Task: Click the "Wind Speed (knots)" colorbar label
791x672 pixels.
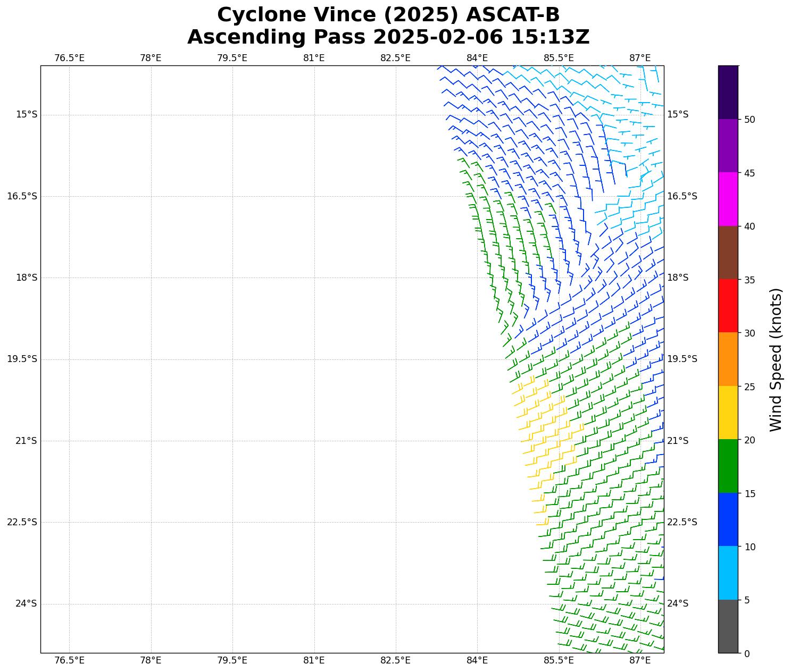Action: click(776, 359)
